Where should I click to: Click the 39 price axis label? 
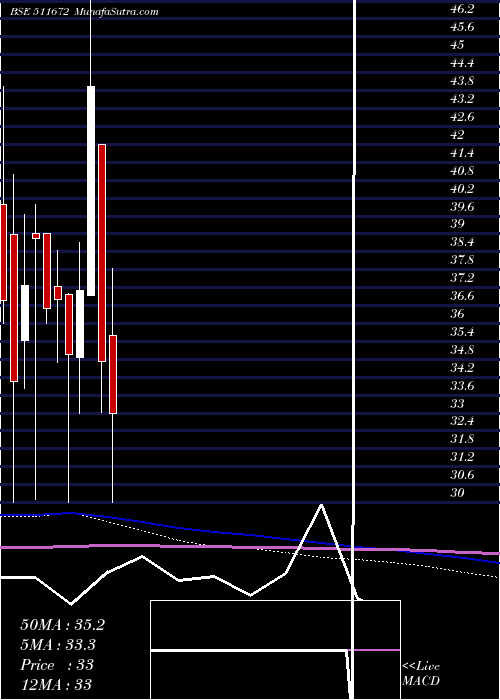click(x=457, y=224)
